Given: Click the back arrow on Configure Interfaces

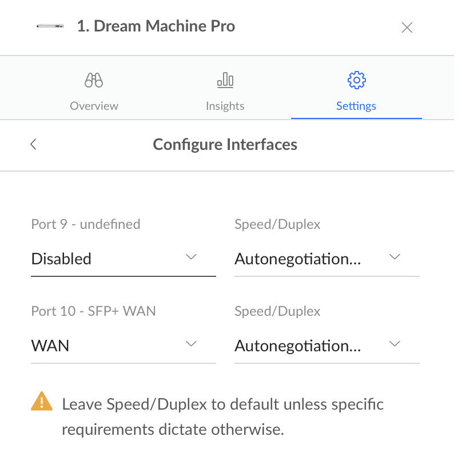Looking at the screenshot, I should tap(33, 144).
